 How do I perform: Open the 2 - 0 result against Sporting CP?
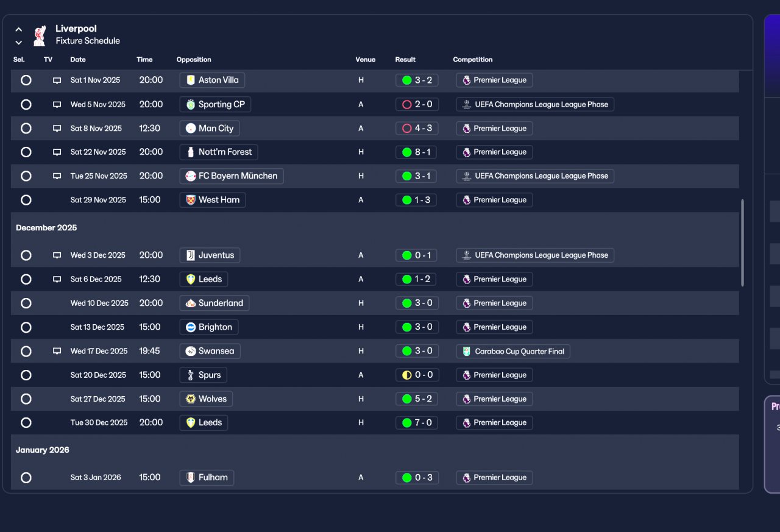pyautogui.click(x=417, y=104)
